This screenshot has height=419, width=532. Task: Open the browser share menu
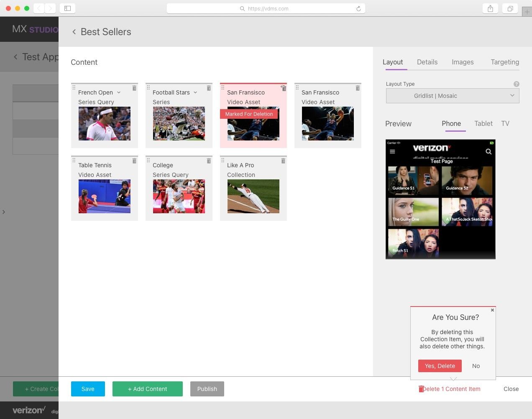(490, 8)
